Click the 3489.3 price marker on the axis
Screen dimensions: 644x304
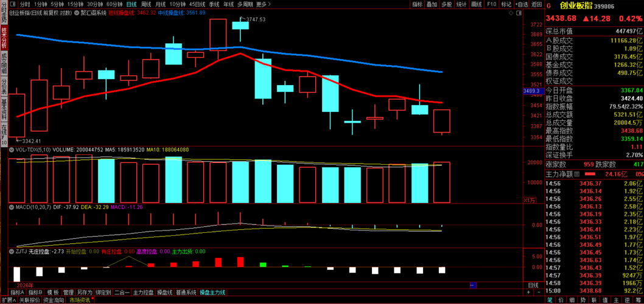(x=533, y=91)
